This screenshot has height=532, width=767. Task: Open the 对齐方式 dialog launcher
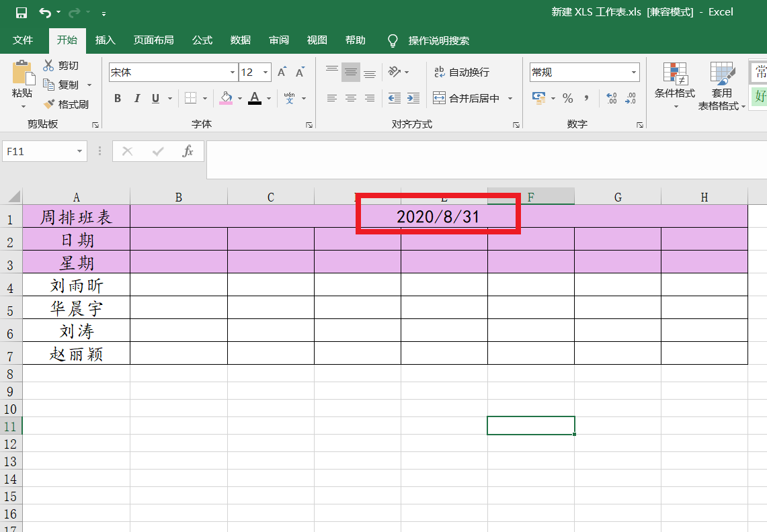pyautogui.click(x=516, y=125)
